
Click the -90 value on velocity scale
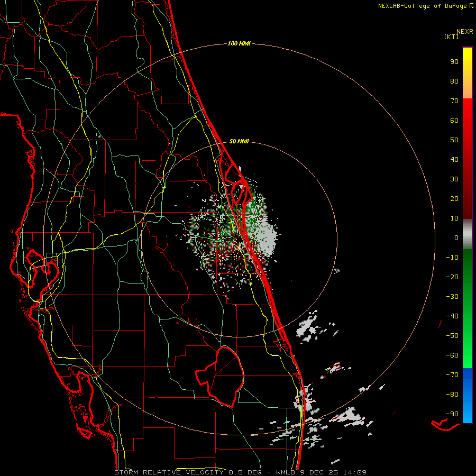(x=452, y=414)
